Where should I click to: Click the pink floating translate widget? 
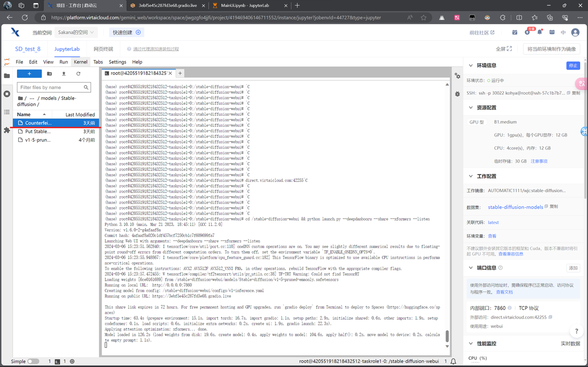[x=582, y=84]
